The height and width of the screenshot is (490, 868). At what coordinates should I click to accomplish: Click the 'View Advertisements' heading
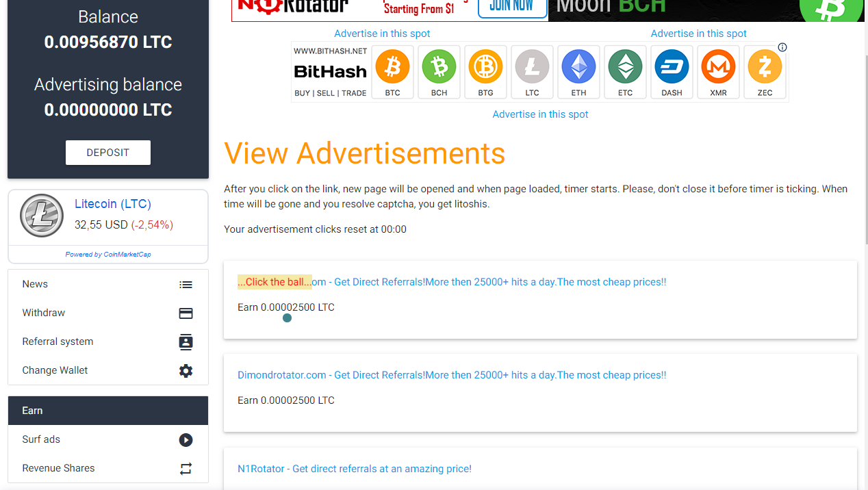click(x=365, y=153)
